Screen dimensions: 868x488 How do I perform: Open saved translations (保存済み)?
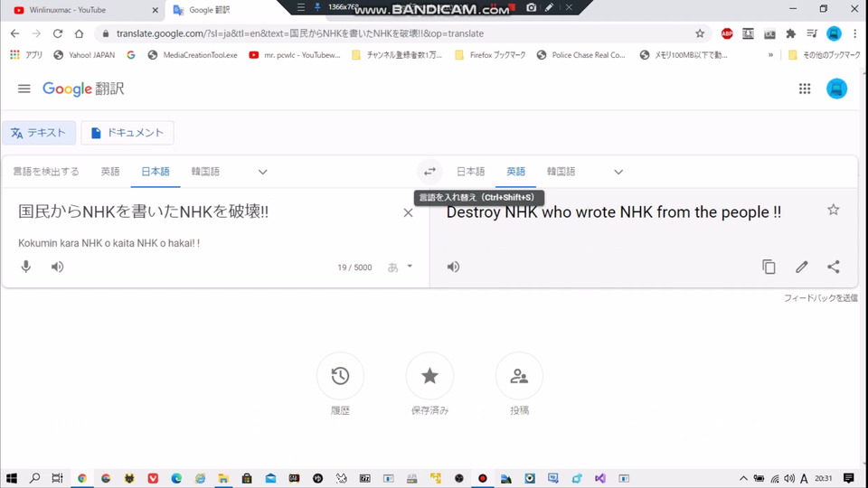[x=429, y=376]
